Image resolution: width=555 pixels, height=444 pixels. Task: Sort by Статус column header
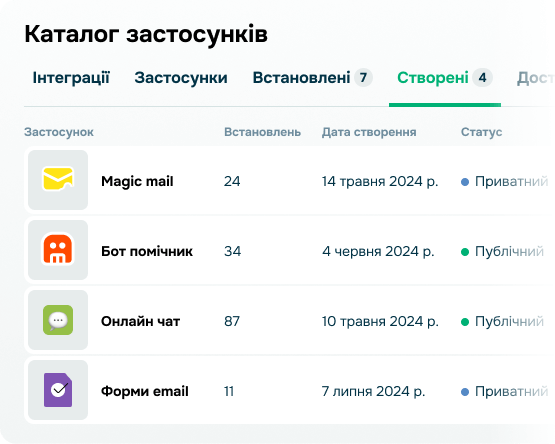[481, 132]
